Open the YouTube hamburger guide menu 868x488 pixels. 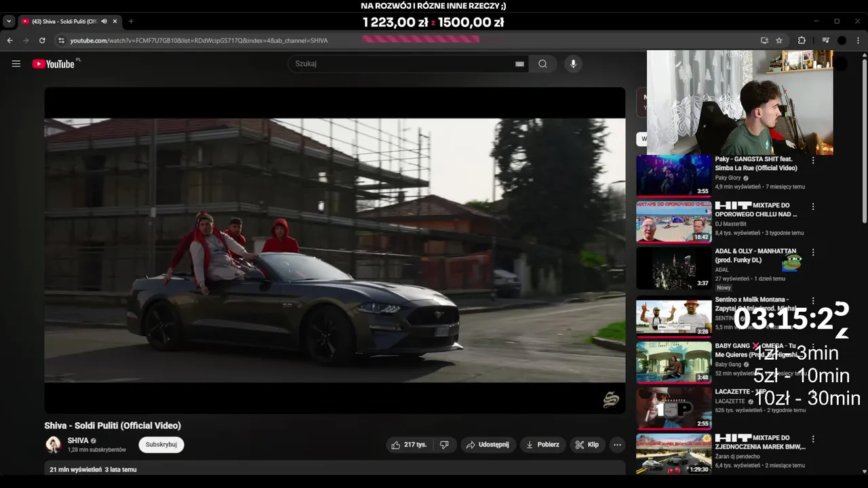click(x=16, y=64)
